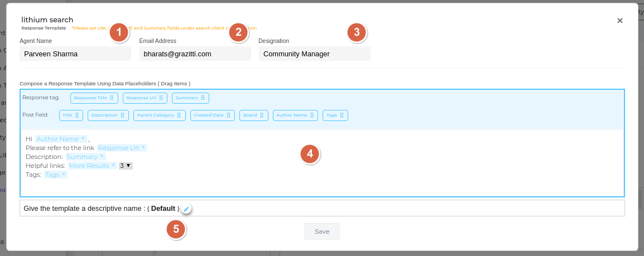The width and height of the screenshot is (644, 256).
Task: Click the Save button
Action: [321, 231]
